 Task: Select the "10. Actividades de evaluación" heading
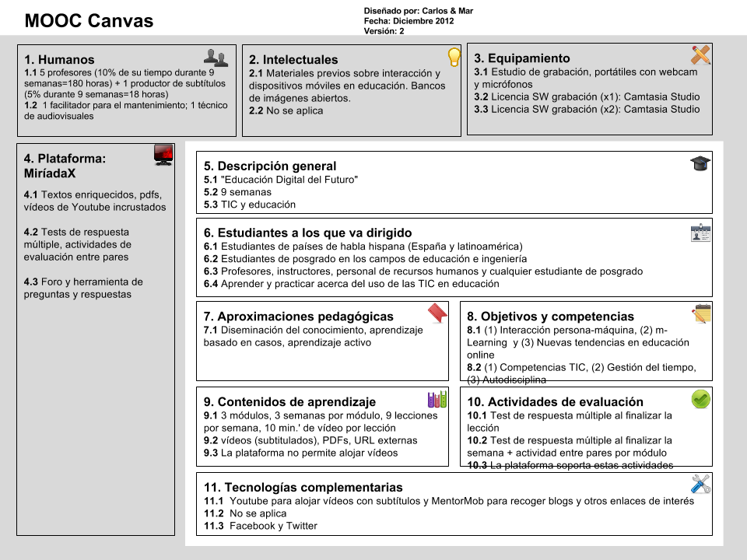pos(555,401)
